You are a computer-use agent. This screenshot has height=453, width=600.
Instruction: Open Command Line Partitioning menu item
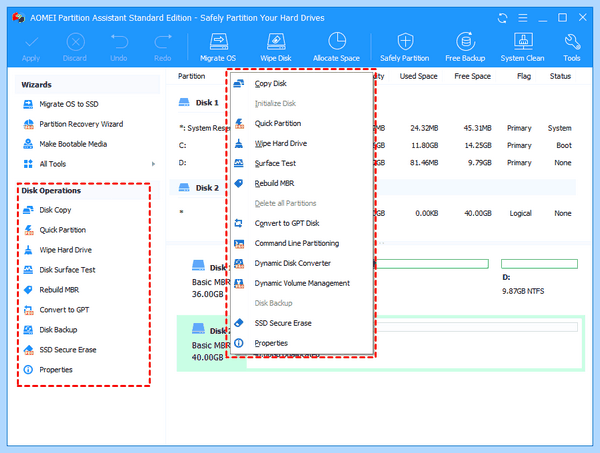[302, 243]
